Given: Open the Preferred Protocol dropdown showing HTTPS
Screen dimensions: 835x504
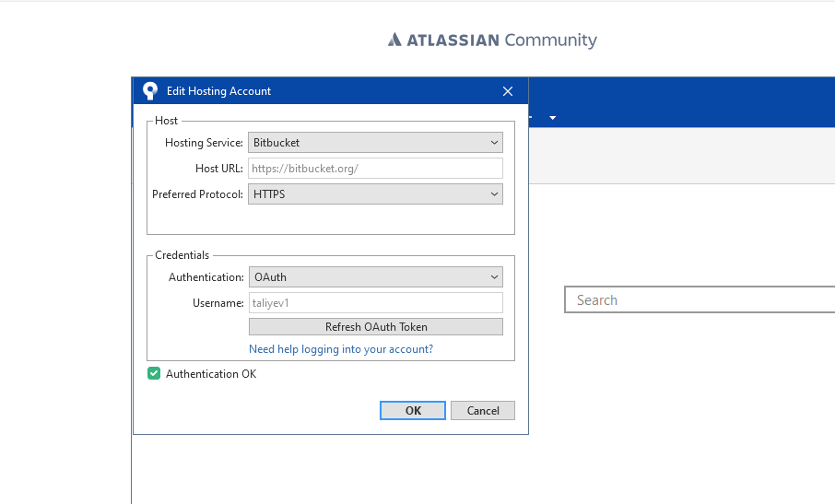Looking at the screenshot, I should click(375, 194).
